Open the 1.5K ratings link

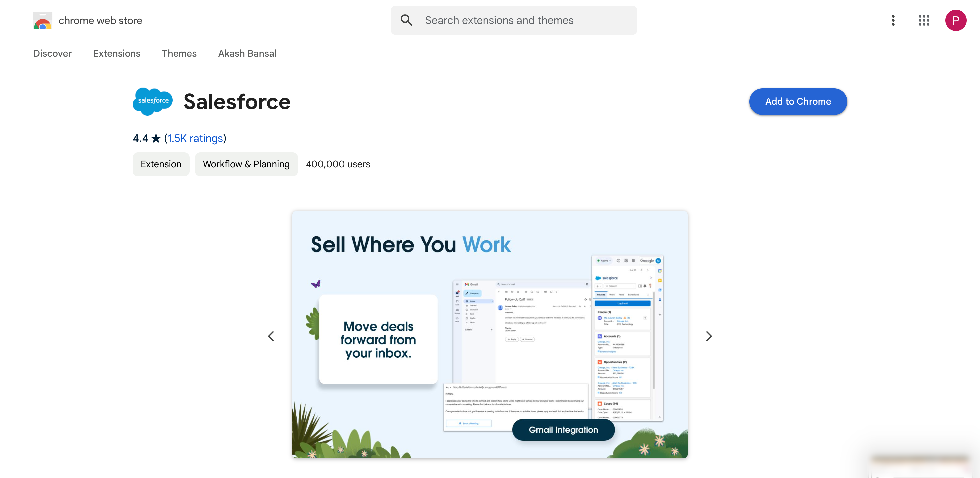[x=195, y=138]
